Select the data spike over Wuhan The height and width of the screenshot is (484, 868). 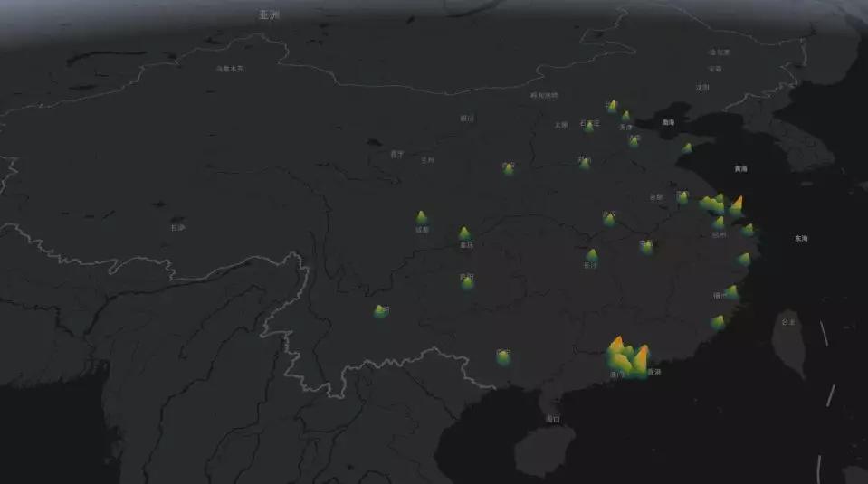(x=609, y=219)
